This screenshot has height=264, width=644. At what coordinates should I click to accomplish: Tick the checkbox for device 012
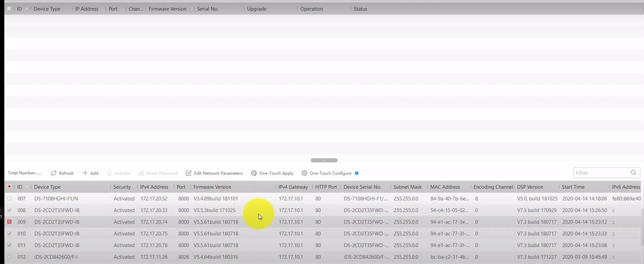(9, 257)
